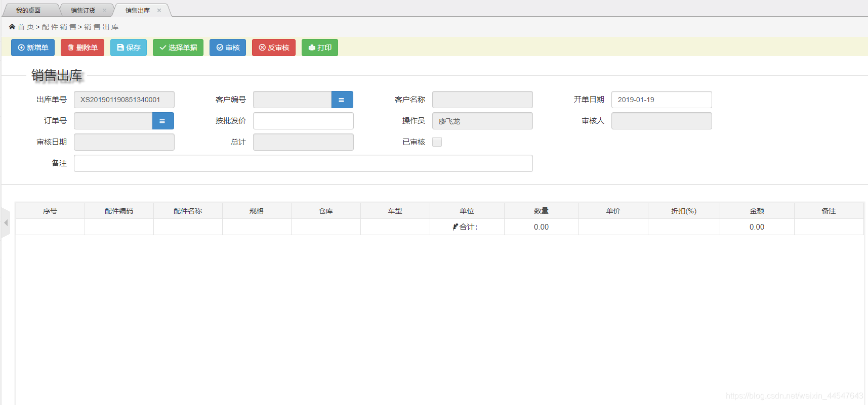The width and height of the screenshot is (868, 405).
Task: Go to 首页 breadcrumb link
Action: pyautogui.click(x=26, y=27)
